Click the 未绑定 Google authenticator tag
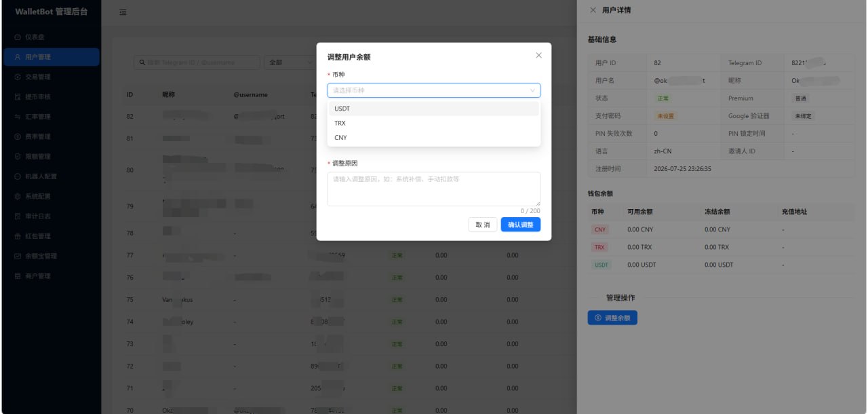Viewport: 868px width, 414px height. coord(804,116)
